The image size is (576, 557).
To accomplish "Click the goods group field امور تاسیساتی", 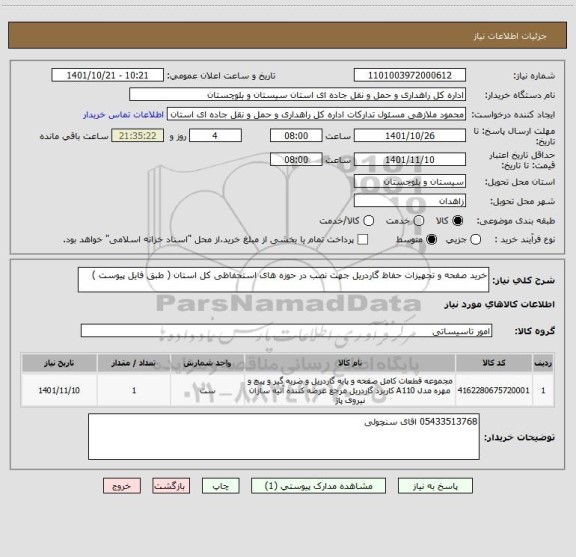I will click(286, 331).
